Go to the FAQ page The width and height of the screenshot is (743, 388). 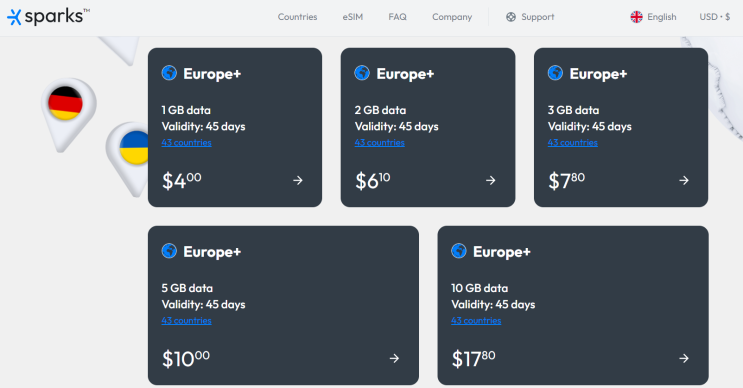(x=397, y=17)
